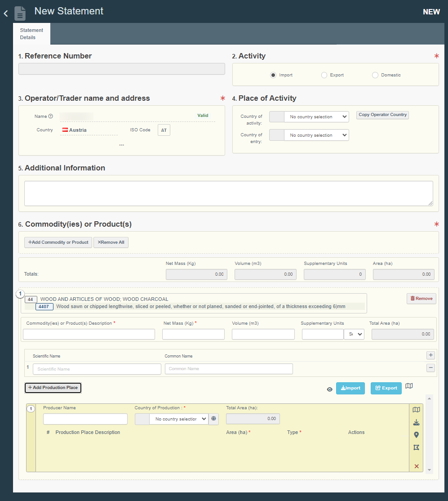Image resolution: width=448 pixels, height=501 pixels.
Task: Click the commodity Net Mass (Kg) input
Action: 194,334
